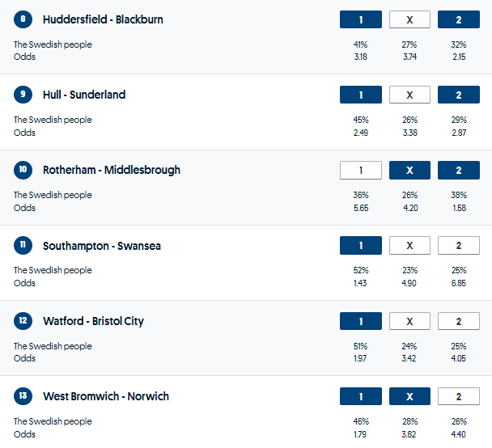492x448 pixels.
Task: Deselect the 1 pick for Southampton - Swansea
Action: pyautogui.click(x=360, y=245)
